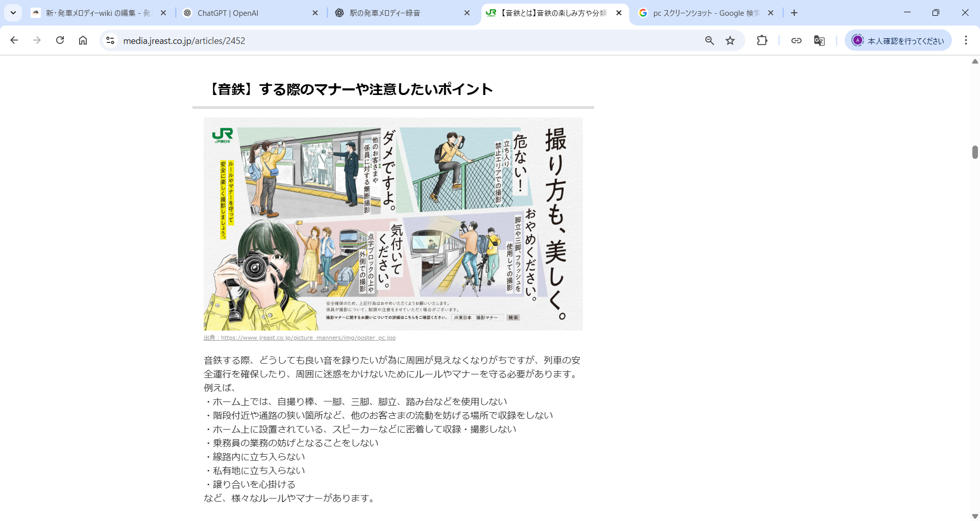Click the favicon of the wiki tab

click(x=36, y=13)
